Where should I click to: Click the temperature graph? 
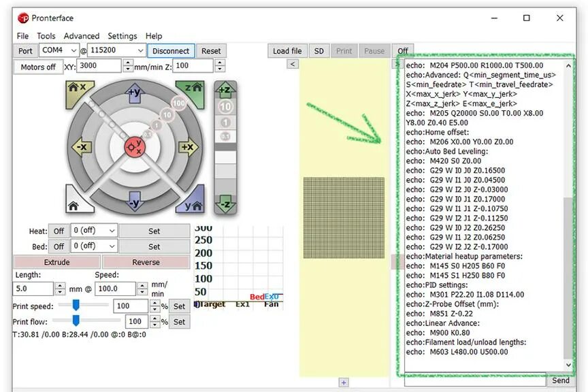coord(238,267)
